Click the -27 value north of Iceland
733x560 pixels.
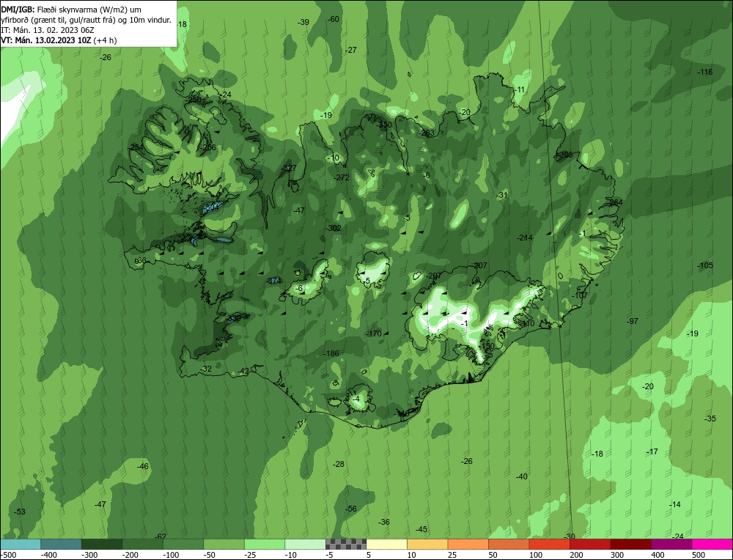351,50
